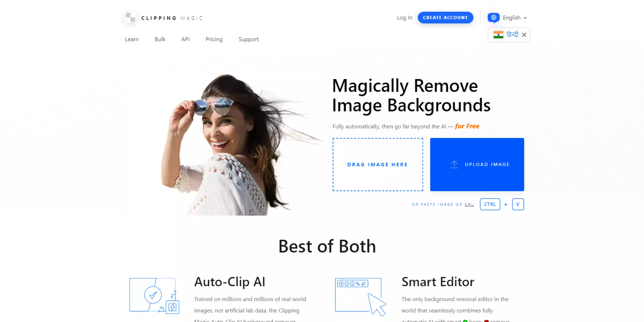Screen dimensions: 644x322
Task: Click the V paste key icon
Action: coord(518,204)
